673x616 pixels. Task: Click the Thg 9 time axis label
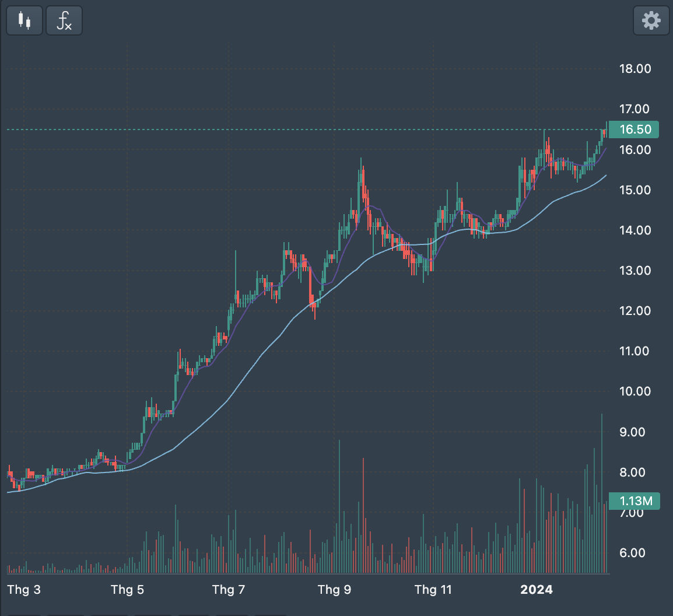point(334,590)
